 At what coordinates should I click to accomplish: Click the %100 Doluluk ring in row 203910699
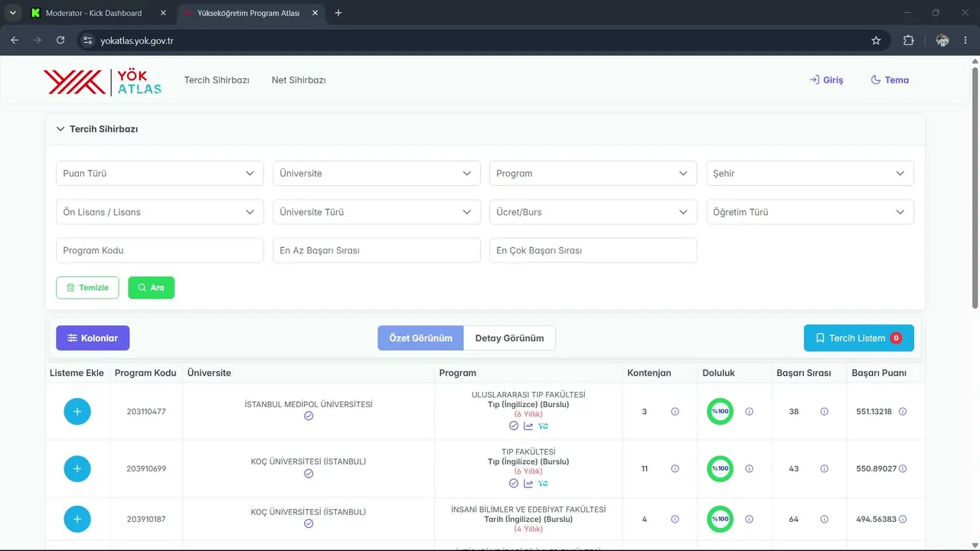tap(720, 468)
